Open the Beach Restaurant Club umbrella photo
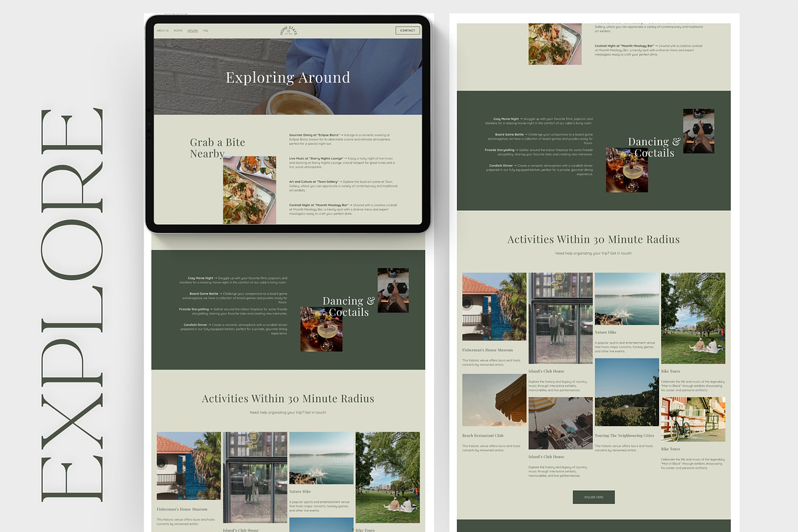Viewport: 798px width, 532px height. [x=493, y=400]
